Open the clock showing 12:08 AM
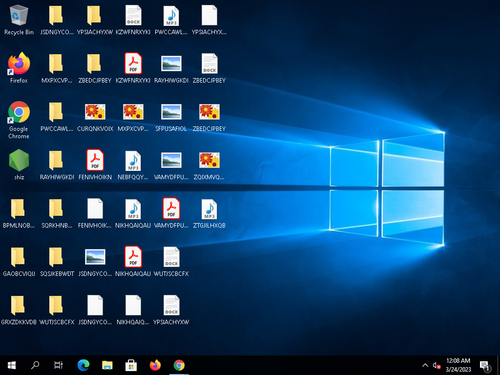The height and width of the screenshot is (375, 500). 458,365
